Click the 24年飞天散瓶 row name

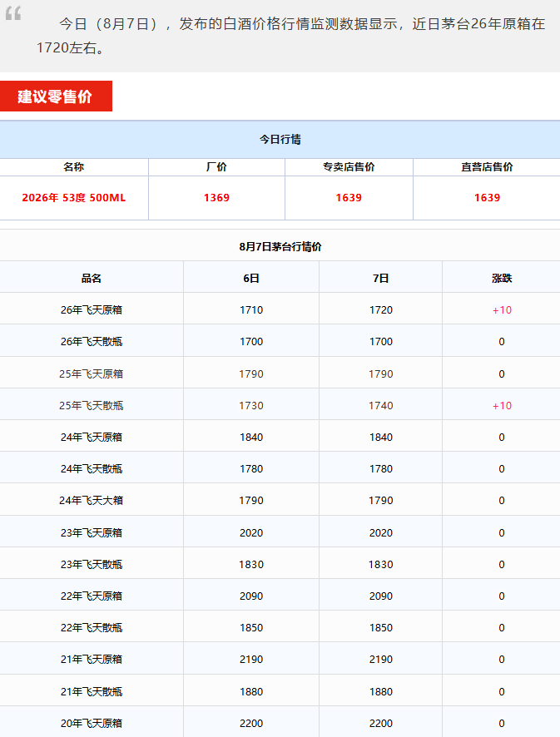92,469
